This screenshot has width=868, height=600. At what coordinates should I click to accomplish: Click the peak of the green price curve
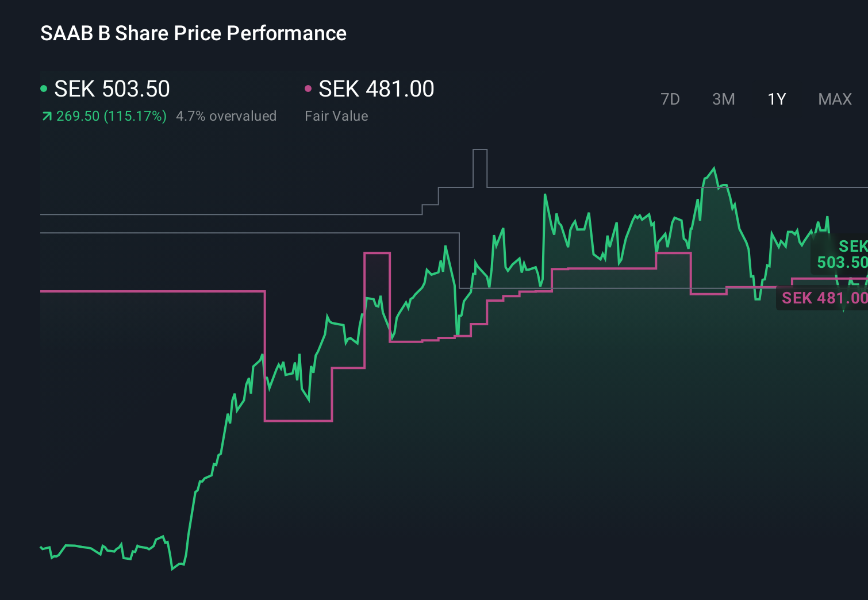[x=713, y=168]
